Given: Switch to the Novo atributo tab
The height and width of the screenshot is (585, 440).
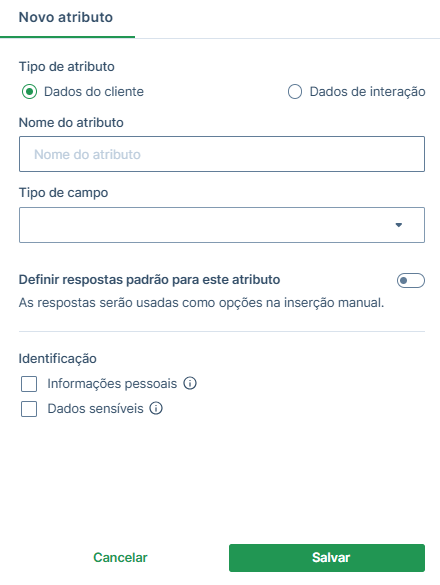Looking at the screenshot, I should pyautogui.click(x=66, y=18).
